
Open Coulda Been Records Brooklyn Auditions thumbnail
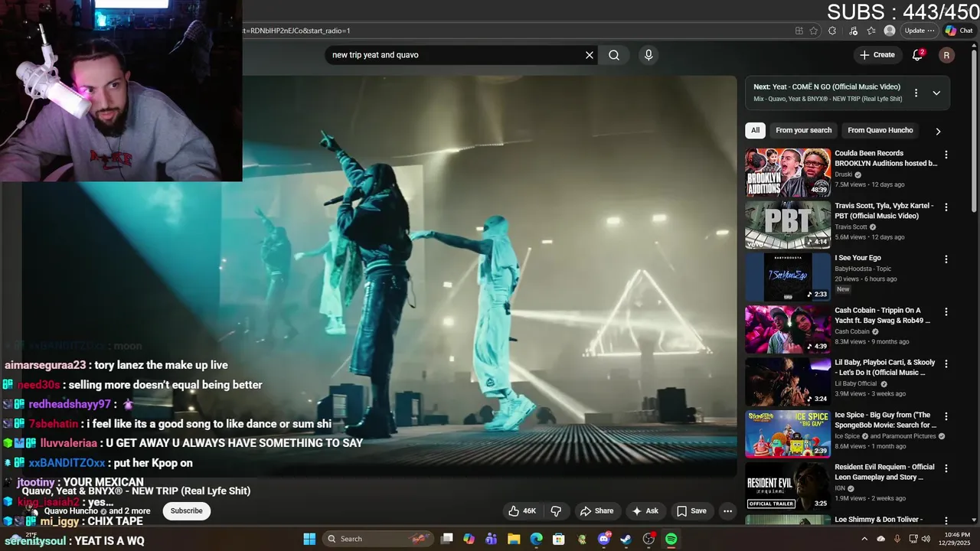click(x=788, y=173)
